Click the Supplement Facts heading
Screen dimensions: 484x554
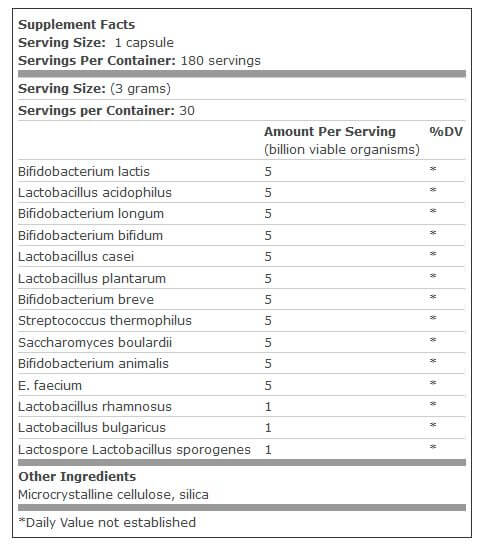click(x=77, y=25)
